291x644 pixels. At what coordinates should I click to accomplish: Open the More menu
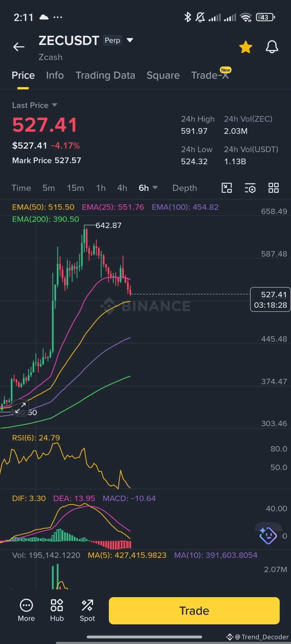tap(26, 610)
